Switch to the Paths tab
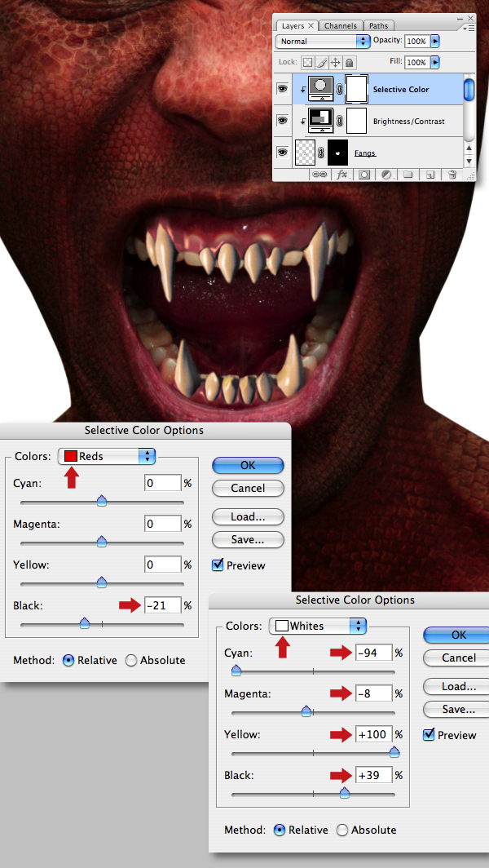Viewport: 489px width, 868px height. click(x=379, y=26)
